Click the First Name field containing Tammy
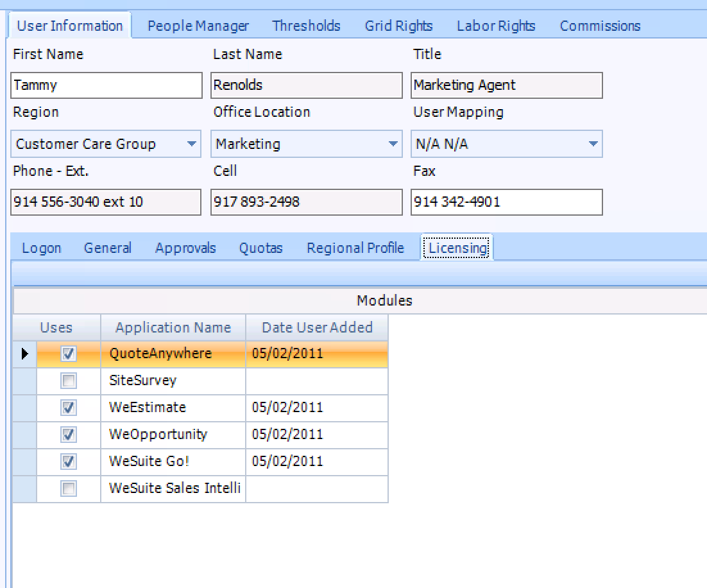 (106, 85)
